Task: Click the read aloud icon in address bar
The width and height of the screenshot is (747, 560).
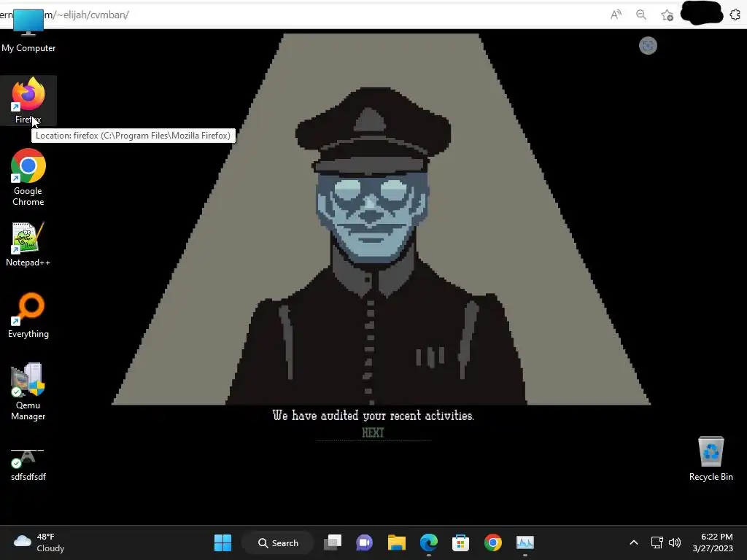Action: point(616,15)
